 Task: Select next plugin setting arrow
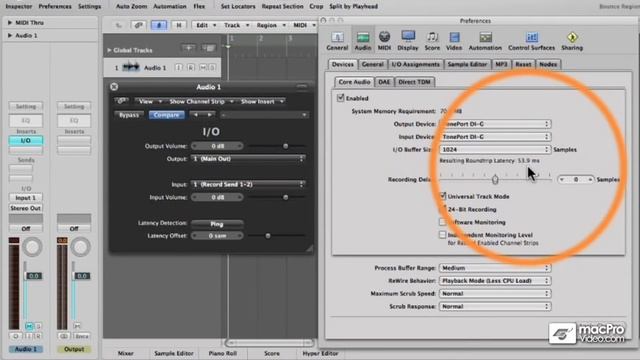[x=209, y=115]
